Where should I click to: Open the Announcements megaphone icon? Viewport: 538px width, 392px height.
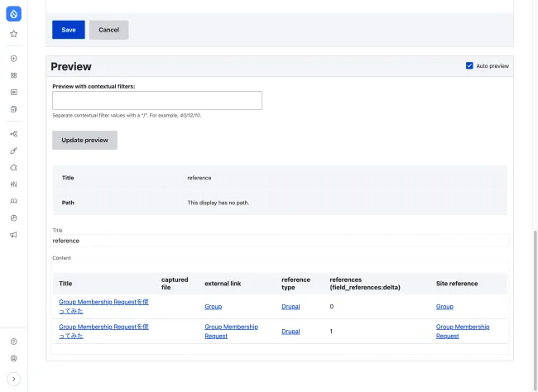[13, 235]
